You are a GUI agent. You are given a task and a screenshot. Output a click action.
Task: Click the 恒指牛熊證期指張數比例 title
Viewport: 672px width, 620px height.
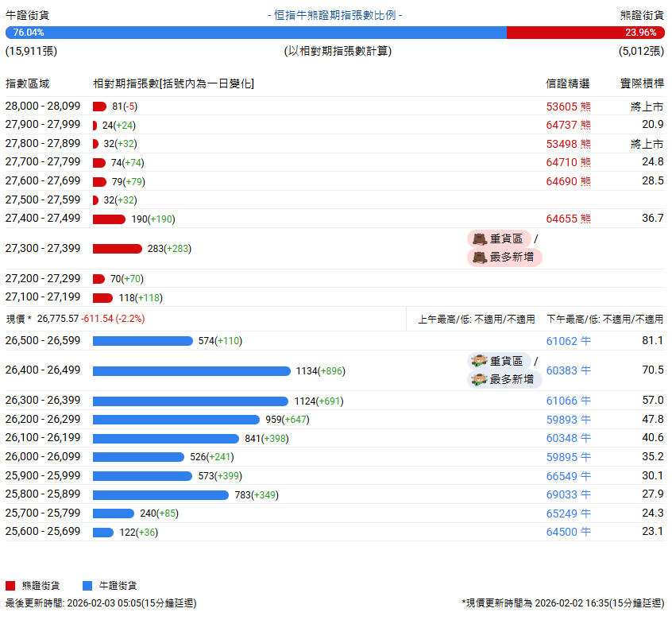(x=334, y=15)
